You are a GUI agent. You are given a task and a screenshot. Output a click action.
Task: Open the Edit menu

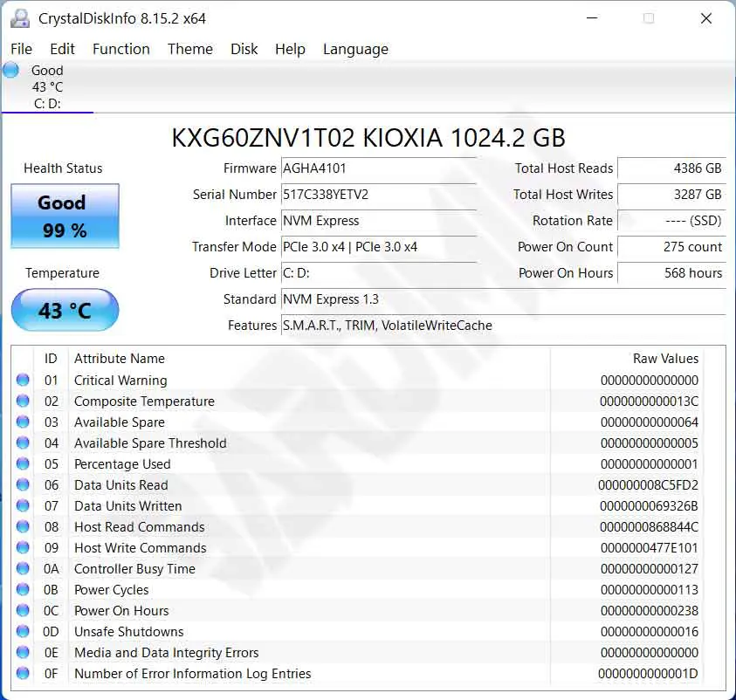63,49
